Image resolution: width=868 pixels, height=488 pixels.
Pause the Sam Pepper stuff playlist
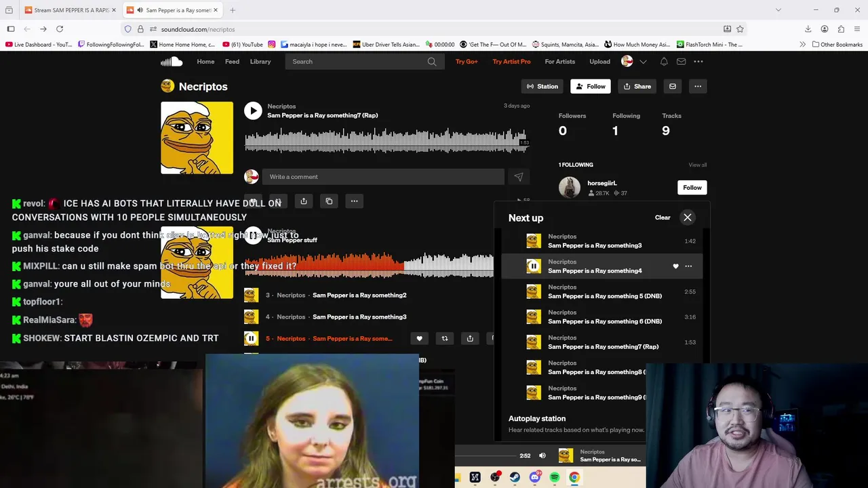pyautogui.click(x=253, y=235)
